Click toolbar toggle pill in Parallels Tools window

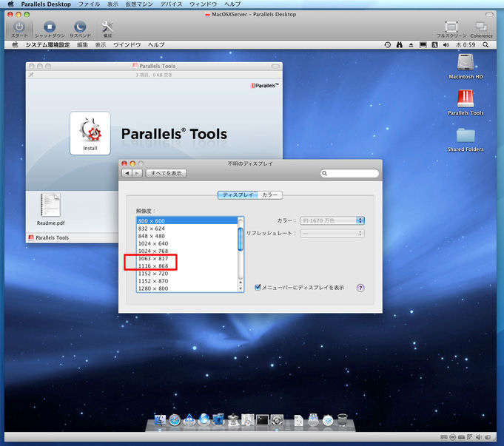coord(275,66)
